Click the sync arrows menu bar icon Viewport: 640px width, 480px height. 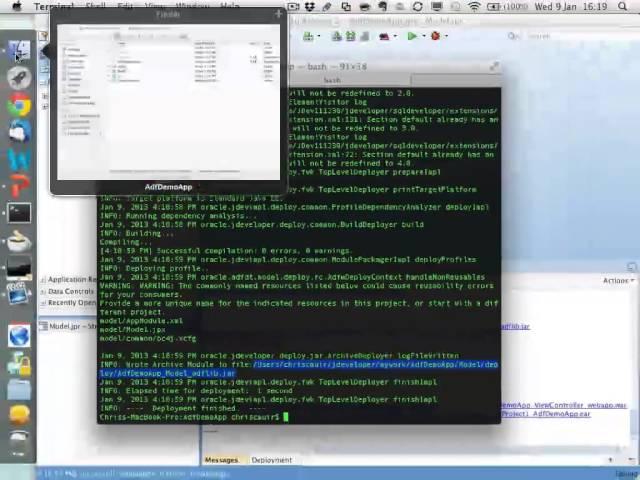(418, 6)
